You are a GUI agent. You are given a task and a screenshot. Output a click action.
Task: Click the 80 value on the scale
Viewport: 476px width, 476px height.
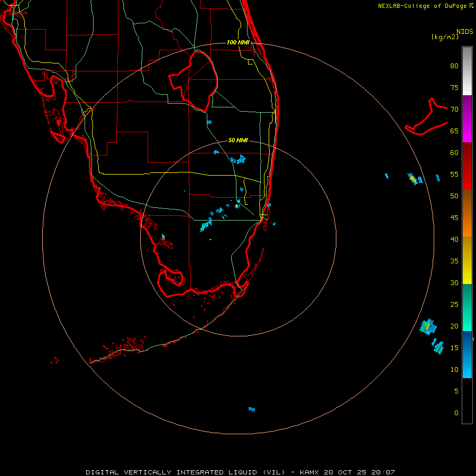point(454,66)
